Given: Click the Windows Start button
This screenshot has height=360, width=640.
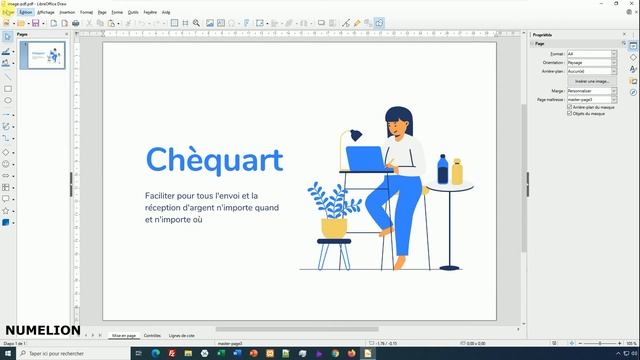Looking at the screenshot, I should pyautogui.click(x=8, y=353).
